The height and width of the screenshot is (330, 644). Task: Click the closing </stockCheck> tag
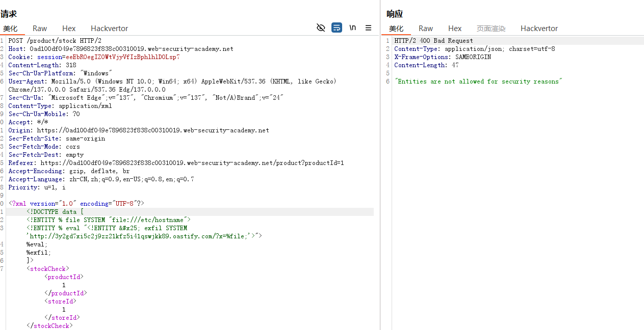pos(49,326)
